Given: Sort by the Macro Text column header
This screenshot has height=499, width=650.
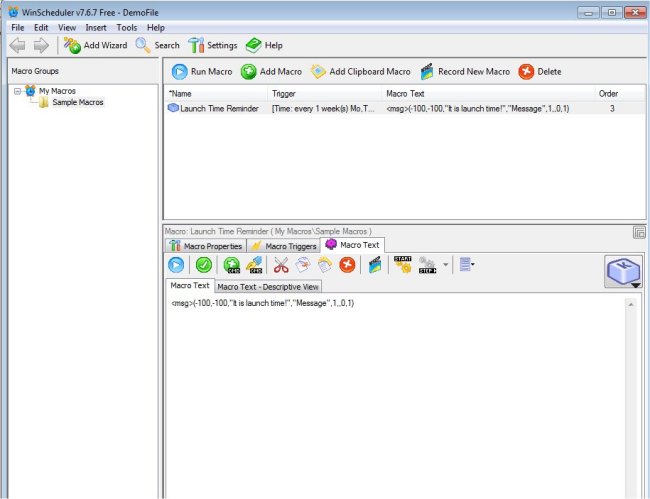Looking at the screenshot, I should click(x=488, y=94).
